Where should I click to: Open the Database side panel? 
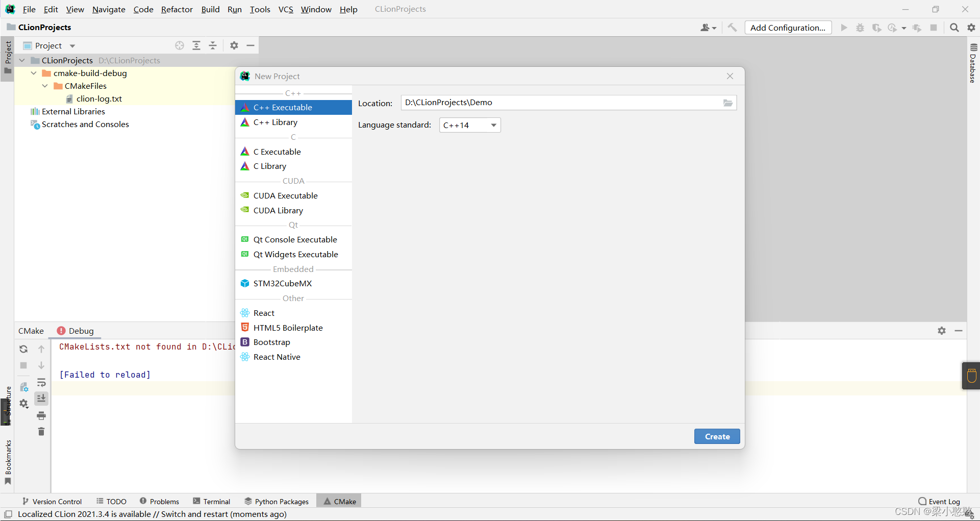pyautogui.click(x=973, y=63)
